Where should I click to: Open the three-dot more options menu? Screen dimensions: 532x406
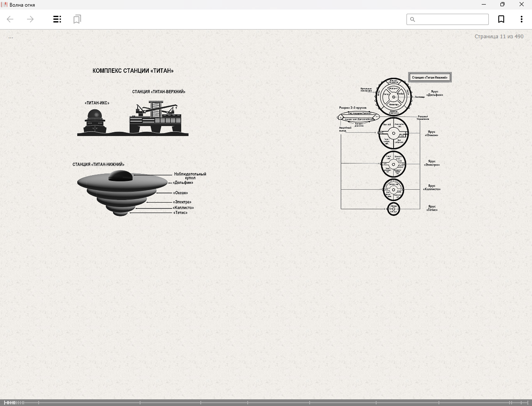tap(521, 19)
